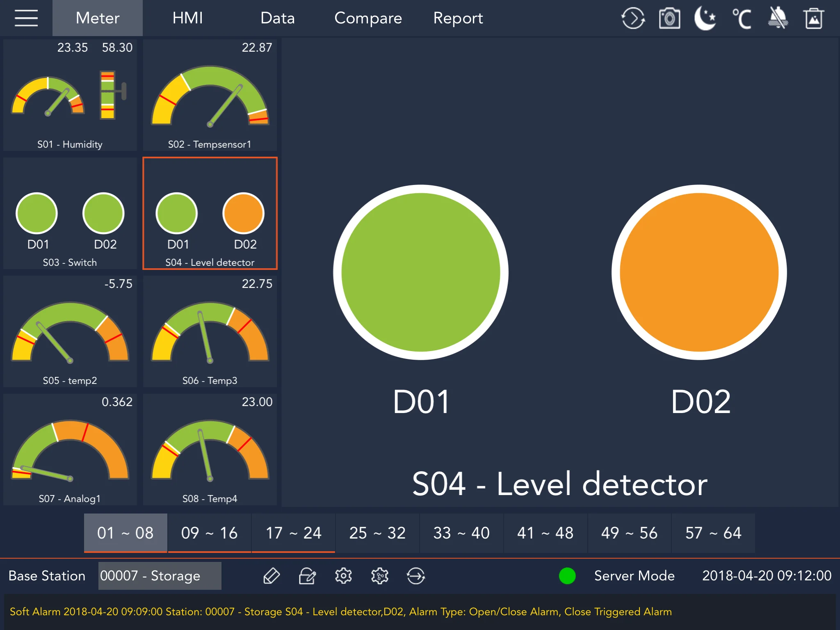Select the S02 - Tempsensor1 gauge tile

coord(210,95)
